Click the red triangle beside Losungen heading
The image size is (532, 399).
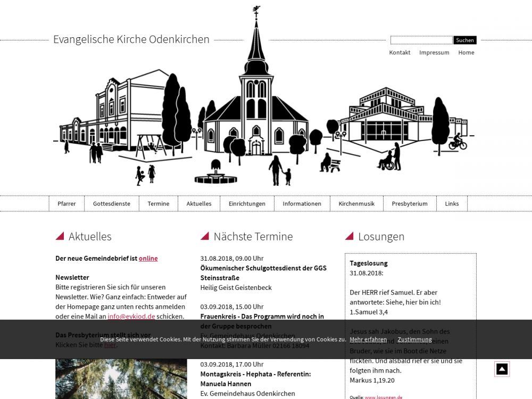[350, 236]
